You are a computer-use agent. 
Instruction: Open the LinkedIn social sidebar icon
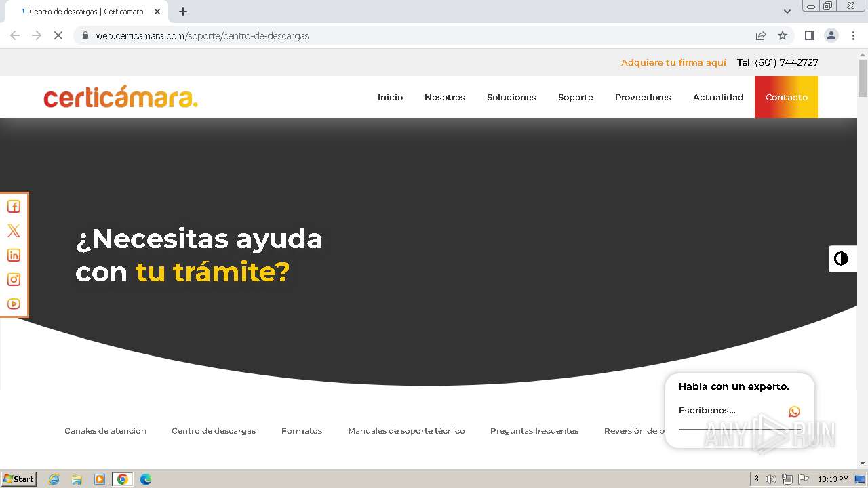tap(14, 256)
